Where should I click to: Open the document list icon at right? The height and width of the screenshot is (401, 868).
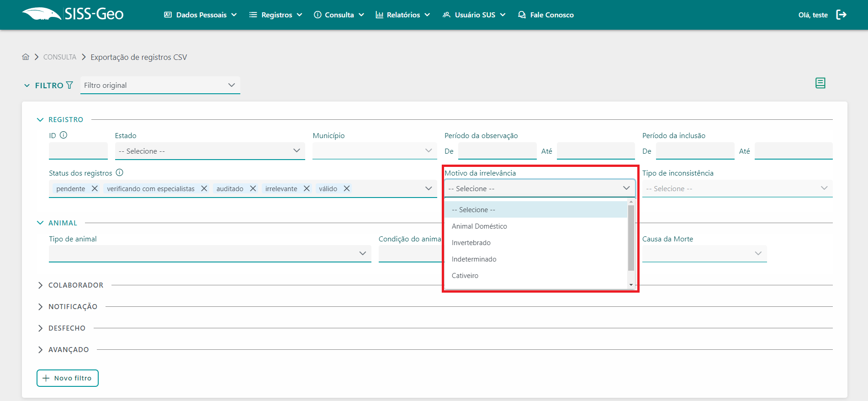(x=820, y=83)
